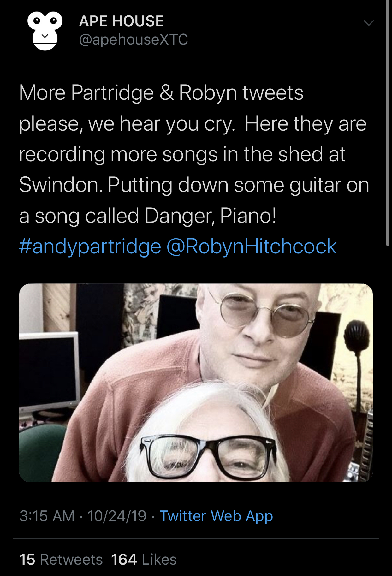The image size is (392, 576).
Task: Open the attached studio photo
Action: coord(196,383)
